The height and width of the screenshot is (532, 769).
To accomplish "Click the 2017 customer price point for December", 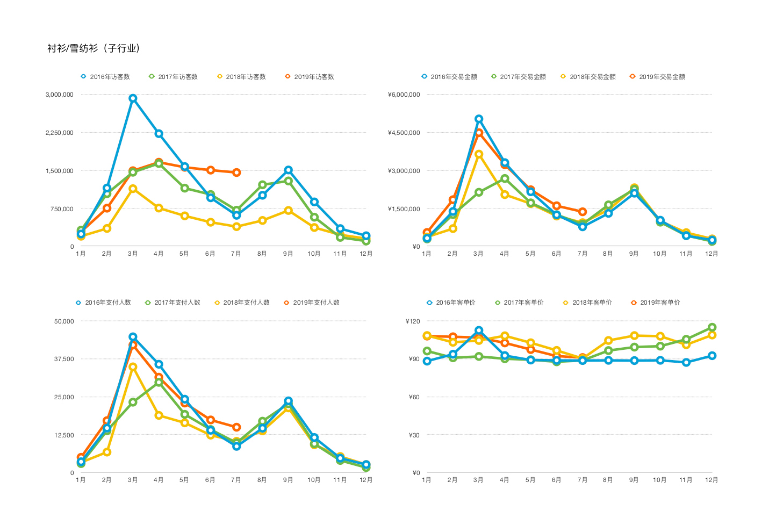I will click(x=712, y=327).
